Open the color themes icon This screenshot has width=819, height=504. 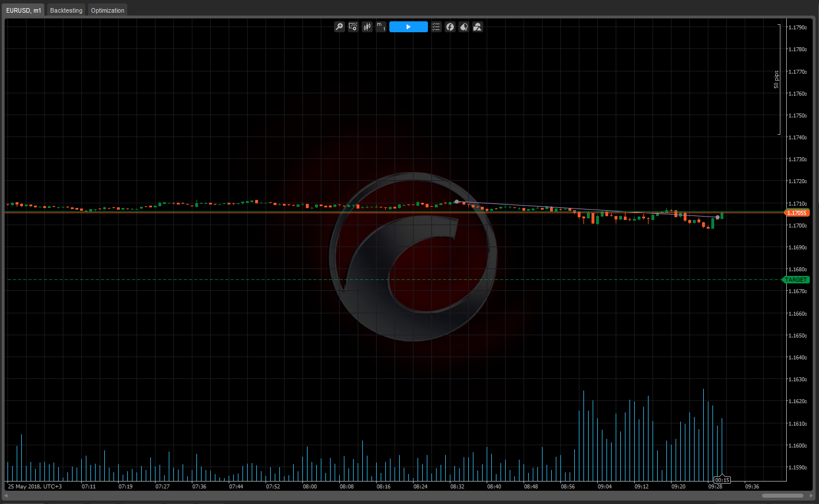click(464, 27)
